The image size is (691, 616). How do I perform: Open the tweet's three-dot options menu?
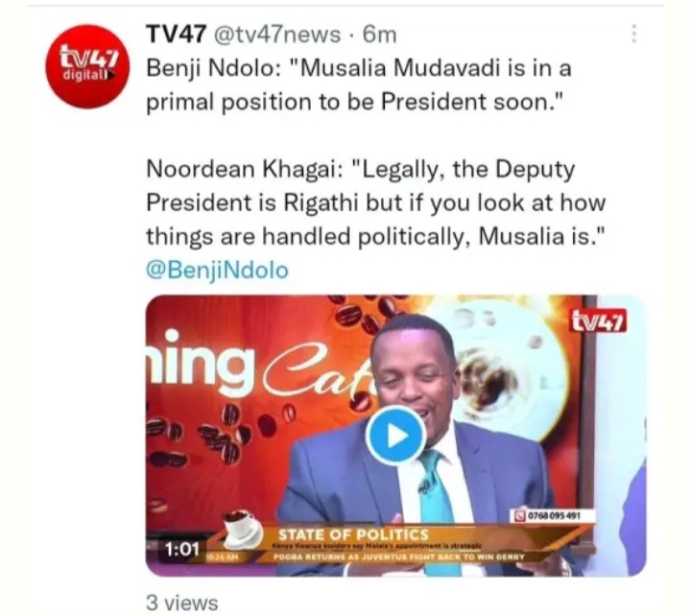pyautogui.click(x=633, y=34)
